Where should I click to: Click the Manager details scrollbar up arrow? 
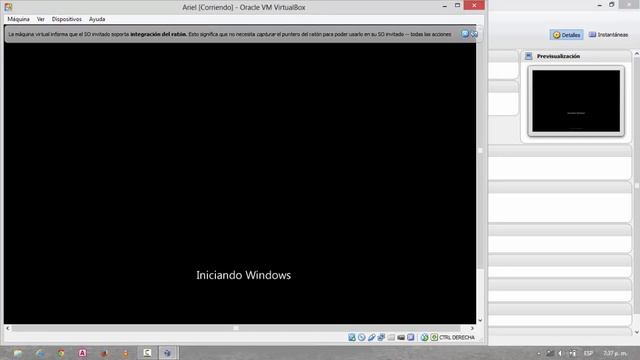636,53
